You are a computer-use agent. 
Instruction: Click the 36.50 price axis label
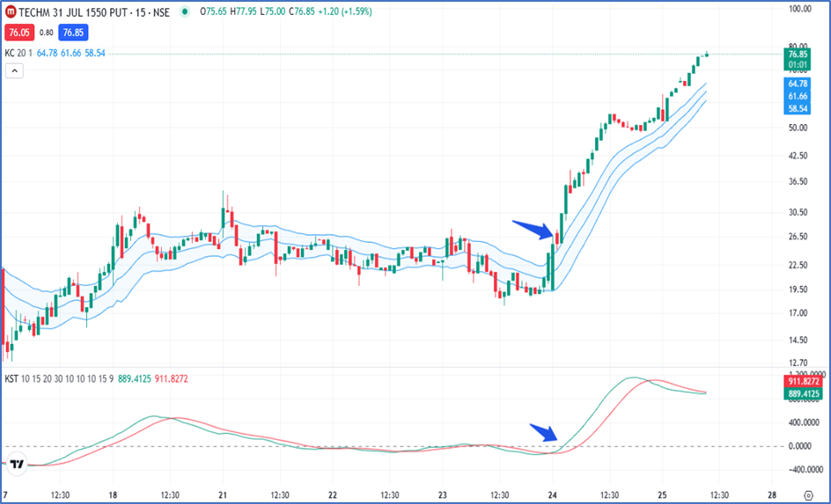(x=798, y=181)
